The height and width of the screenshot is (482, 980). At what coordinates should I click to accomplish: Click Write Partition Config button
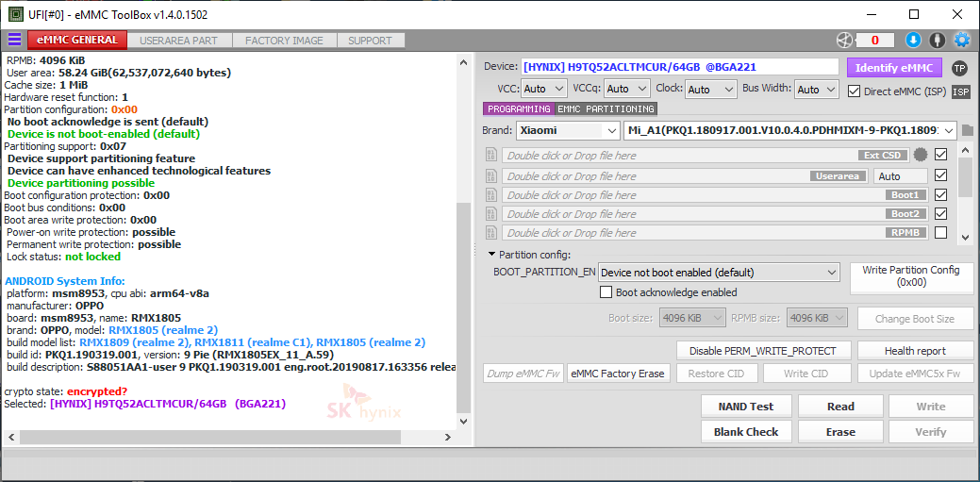(x=910, y=278)
